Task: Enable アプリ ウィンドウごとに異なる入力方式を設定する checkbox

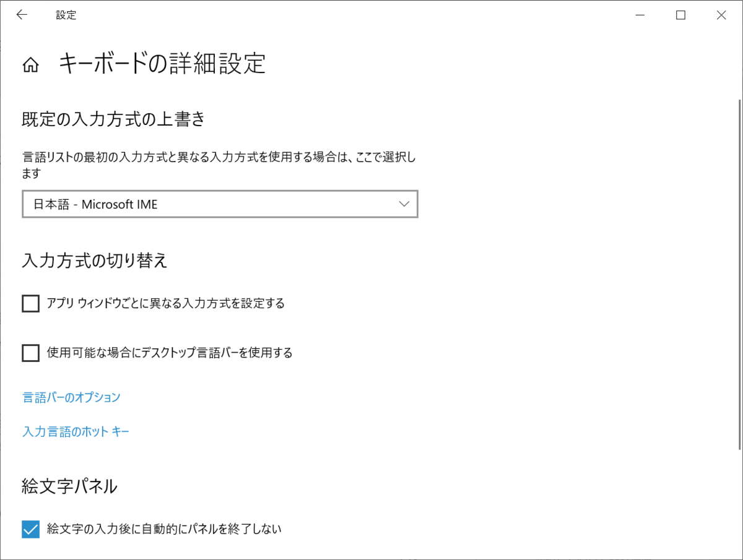Action: pos(30,303)
